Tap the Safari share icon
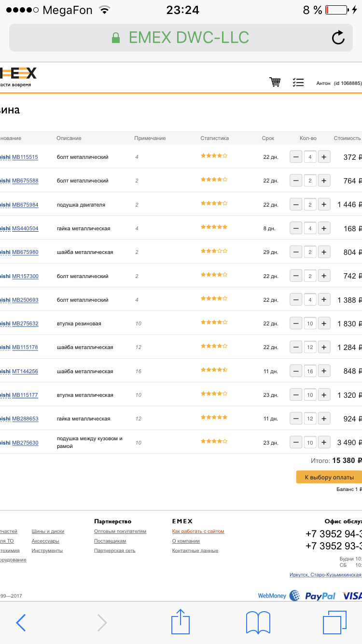The image size is (362, 644). [x=181, y=622]
